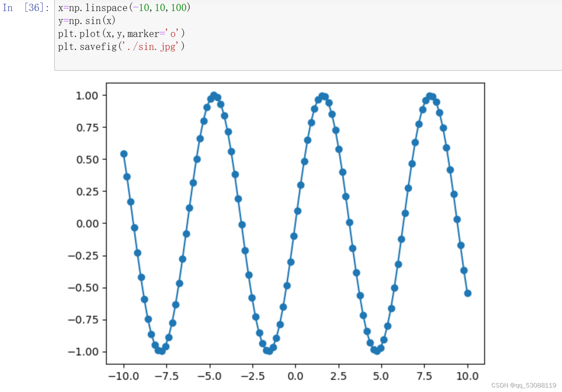Viewport: 562px width, 392px height.
Task: Click the sine plot output image
Action: (x=276, y=232)
